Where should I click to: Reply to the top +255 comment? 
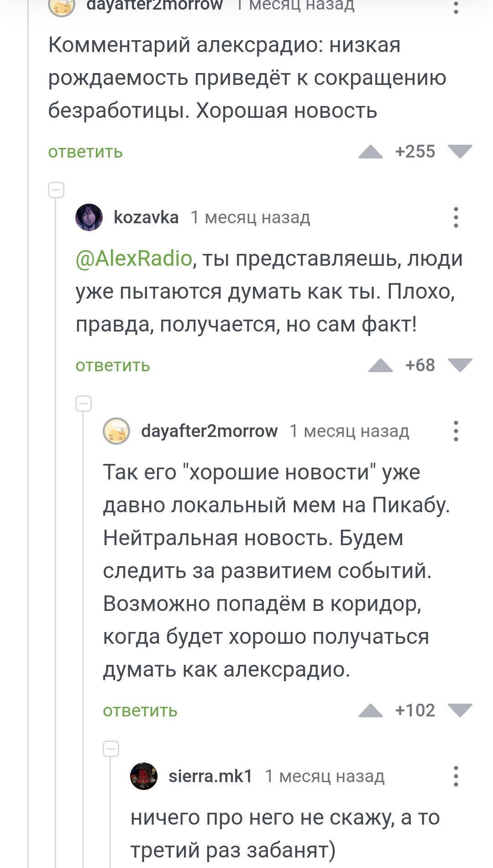pyautogui.click(x=85, y=152)
